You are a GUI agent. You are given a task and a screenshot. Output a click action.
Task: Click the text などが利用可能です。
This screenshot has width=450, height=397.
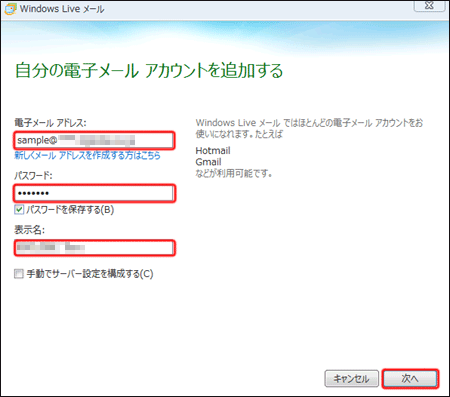tap(234, 173)
